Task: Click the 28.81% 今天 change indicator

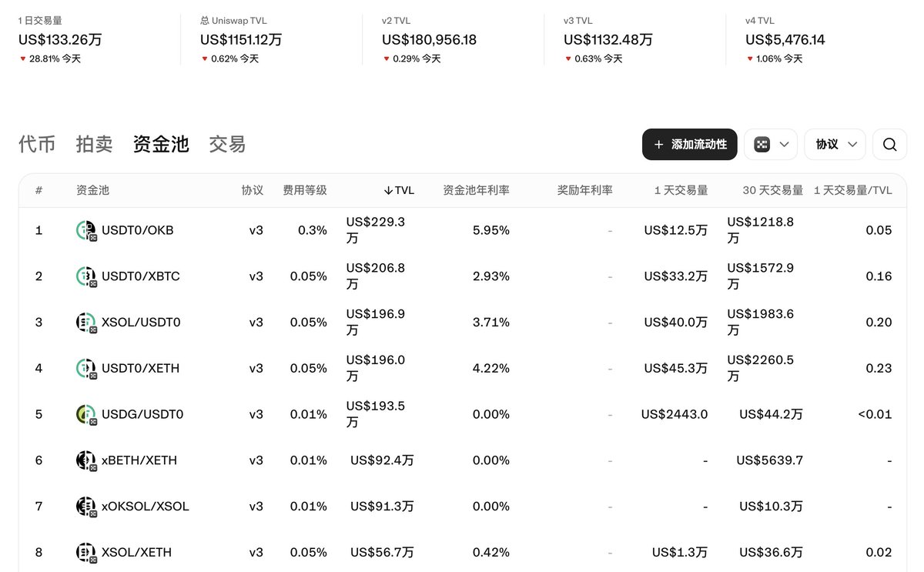Action: [x=50, y=59]
